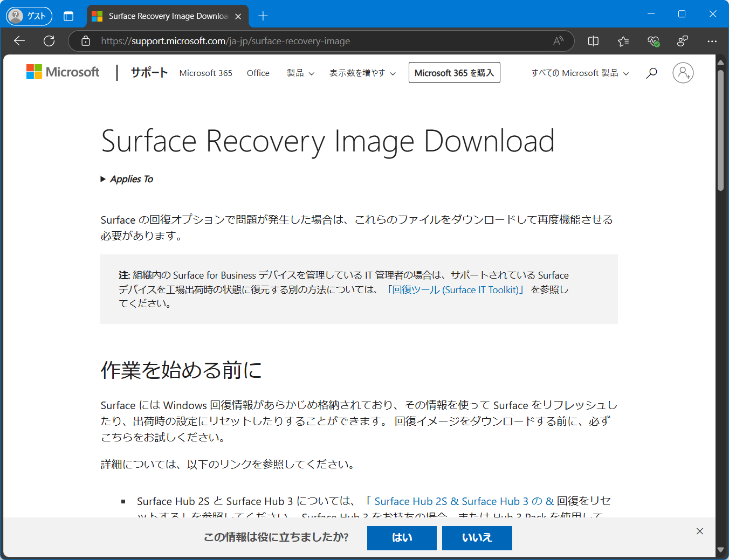Open browser essentials heart icon
The image size is (729, 560).
pos(653,41)
